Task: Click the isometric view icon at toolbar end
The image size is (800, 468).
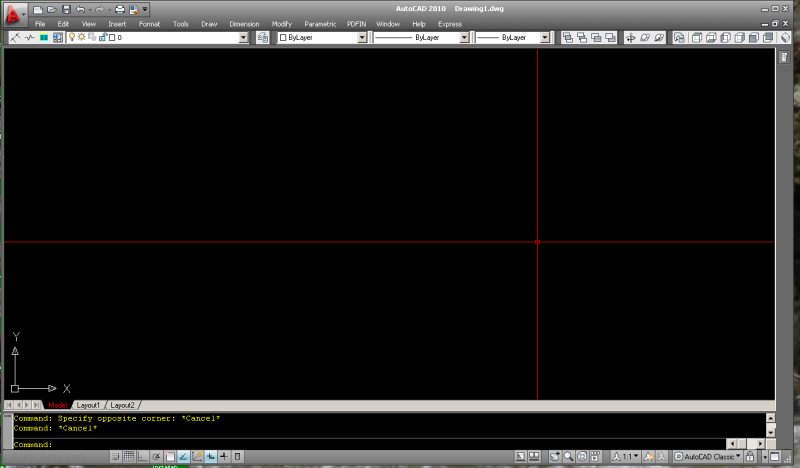Action: click(x=786, y=37)
